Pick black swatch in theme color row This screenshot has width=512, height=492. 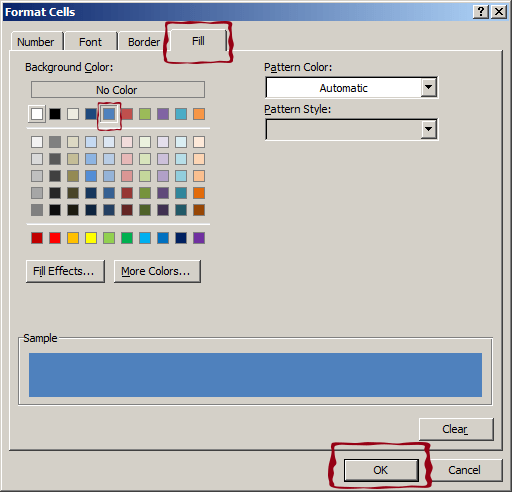(55, 114)
